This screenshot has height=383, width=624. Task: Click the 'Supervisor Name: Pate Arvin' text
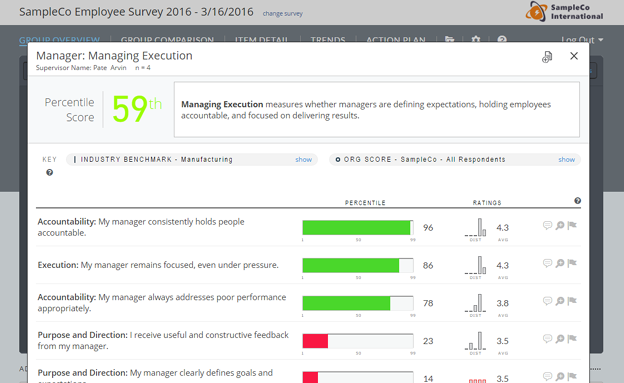coord(81,68)
